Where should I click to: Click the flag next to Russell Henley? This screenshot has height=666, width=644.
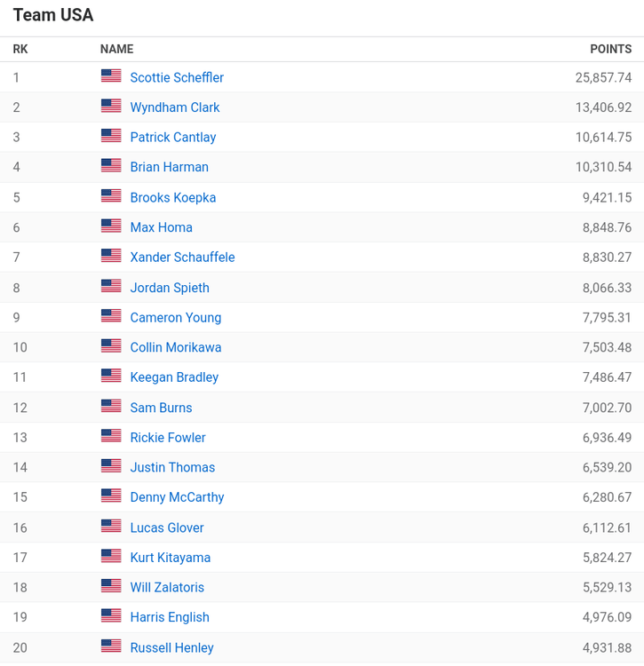[x=111, y=646]
